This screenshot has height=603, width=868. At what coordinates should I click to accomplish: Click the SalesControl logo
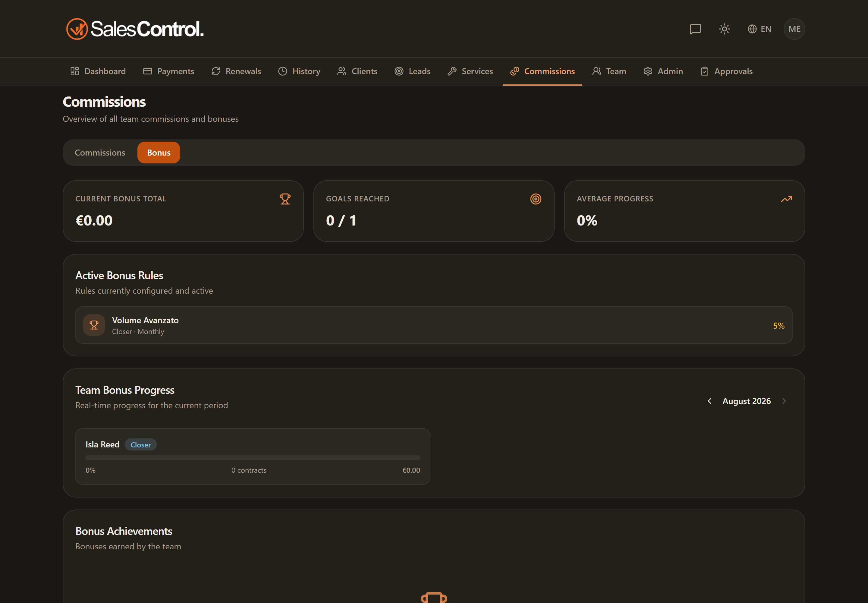[x=135, y=29]
